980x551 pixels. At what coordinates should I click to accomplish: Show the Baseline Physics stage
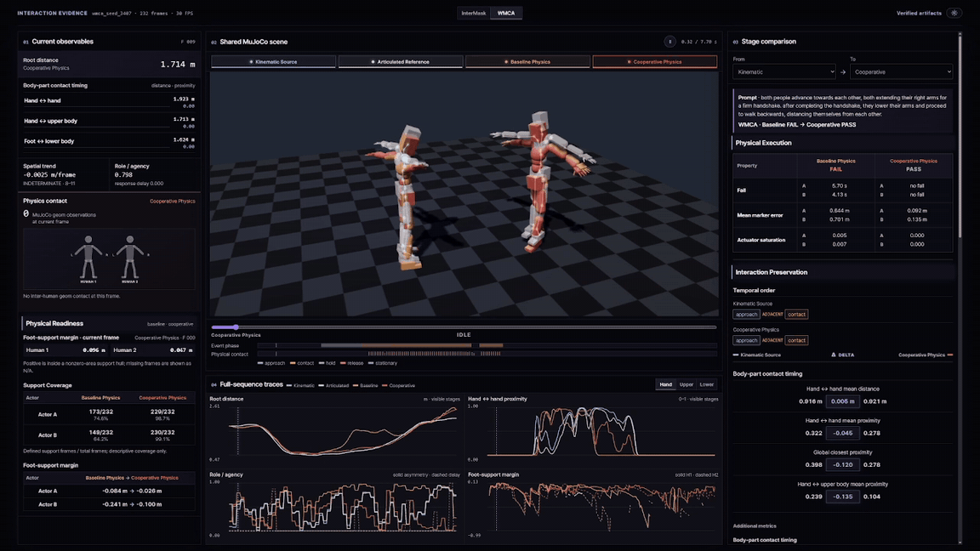click(527, 62)
